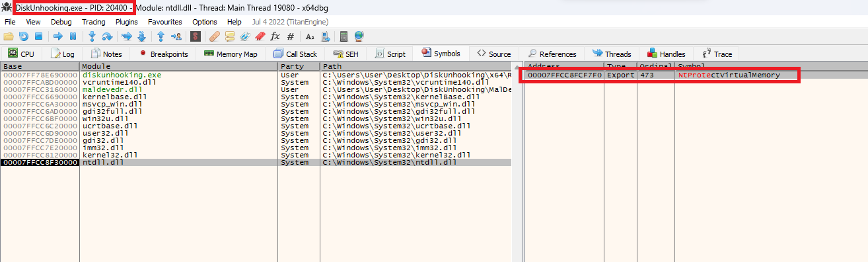Pause execution with the pause icon
The image size is (868, 262).
73,36
